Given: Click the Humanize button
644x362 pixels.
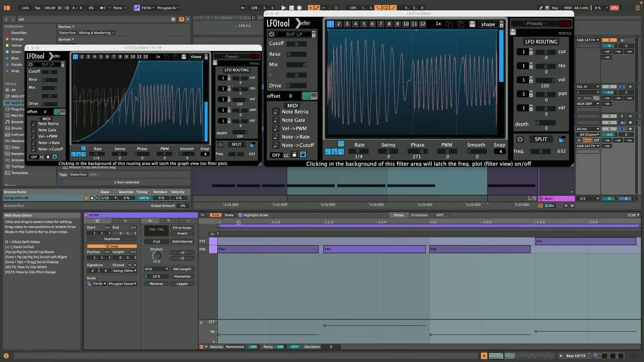Looking at the screenshot, I should point(182,277).
